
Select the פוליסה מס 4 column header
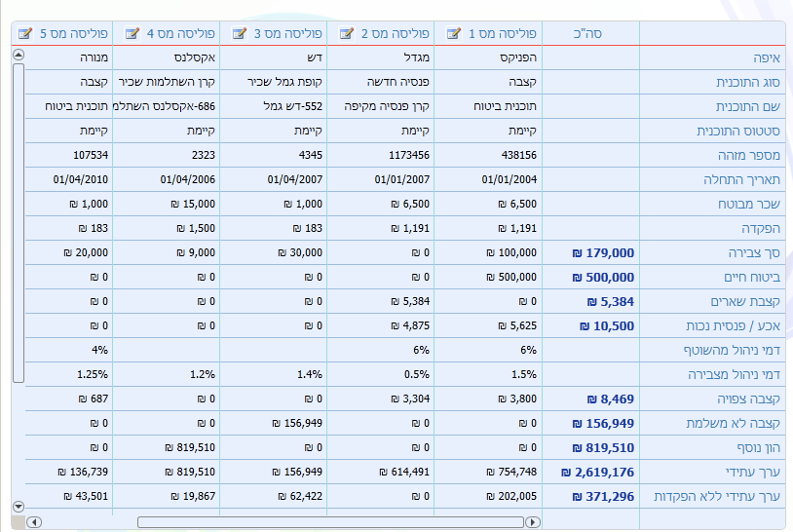click(167, 34)
